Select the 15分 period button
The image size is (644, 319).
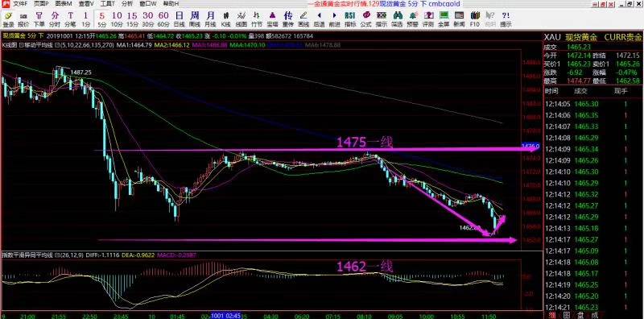[132, 19]
